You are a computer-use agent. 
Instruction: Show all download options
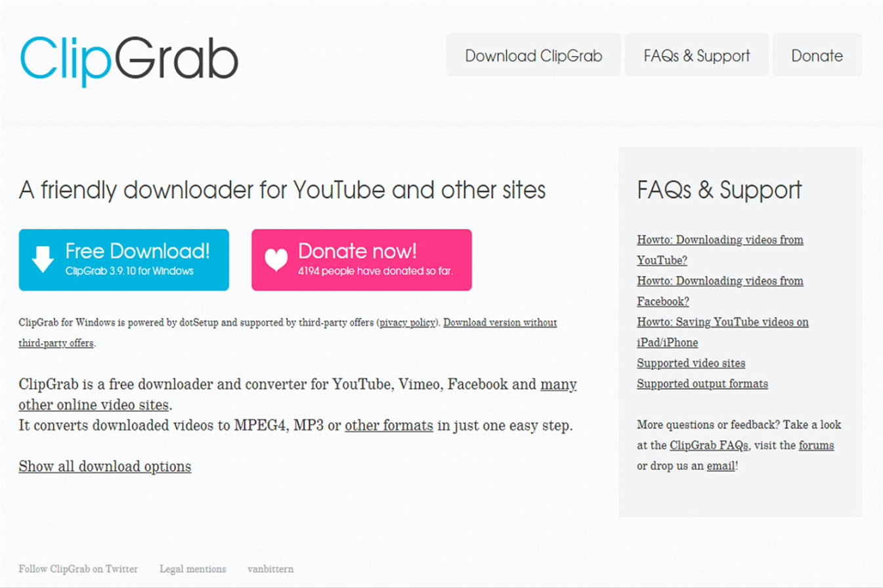pyautogui.click(x=104, y=466)
